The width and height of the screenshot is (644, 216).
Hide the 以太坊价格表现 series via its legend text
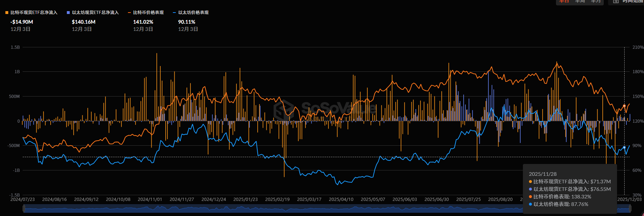(x=193, y=13)
